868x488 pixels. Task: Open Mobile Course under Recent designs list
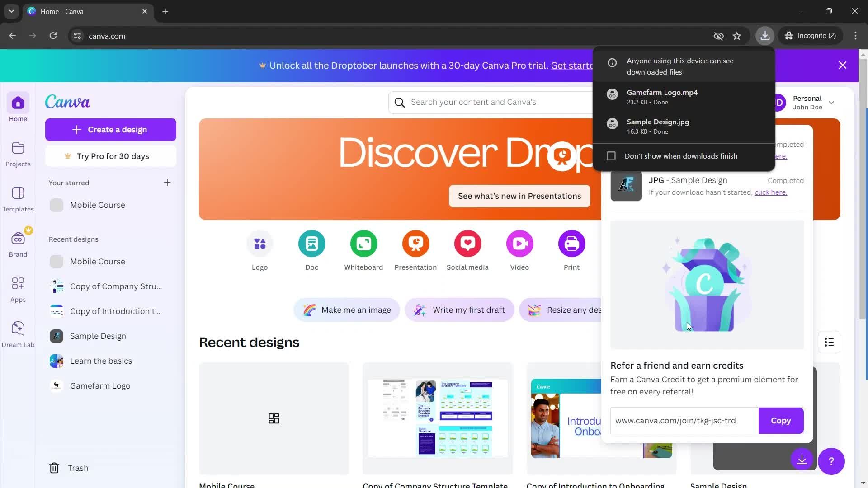coord(111,262)
